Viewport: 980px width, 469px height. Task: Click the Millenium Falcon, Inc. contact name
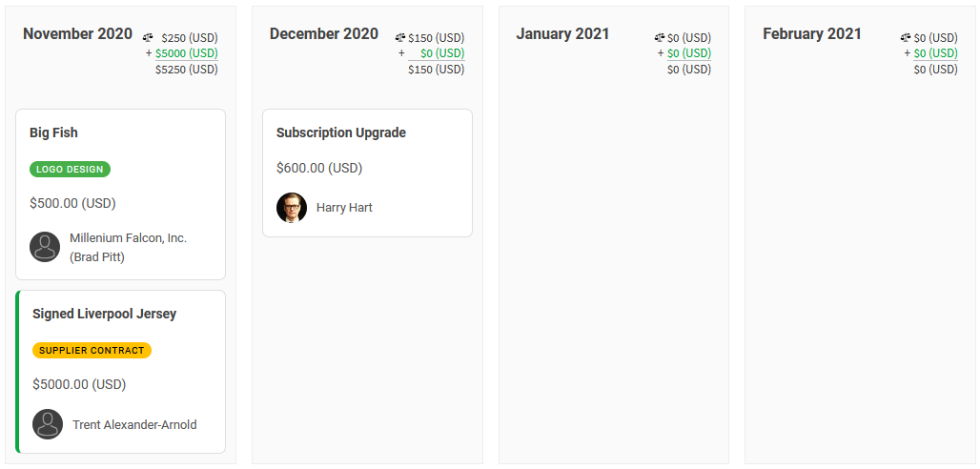point(128,238)
